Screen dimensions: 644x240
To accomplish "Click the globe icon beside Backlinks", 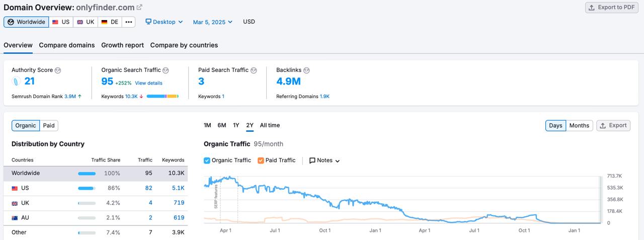I will [306, 70].
